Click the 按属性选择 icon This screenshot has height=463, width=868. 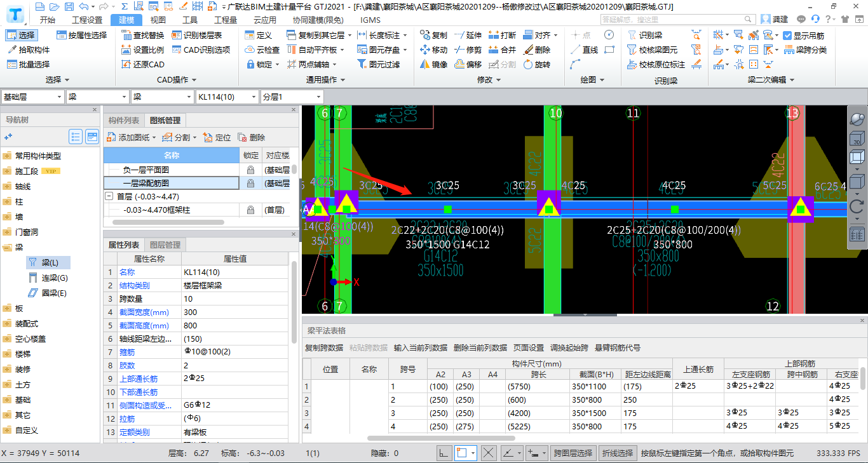click(x=62, y=36)
